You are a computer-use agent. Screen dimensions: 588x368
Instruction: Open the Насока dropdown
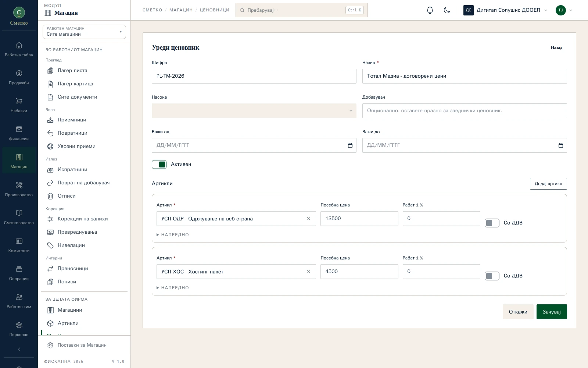pos(254,111)
